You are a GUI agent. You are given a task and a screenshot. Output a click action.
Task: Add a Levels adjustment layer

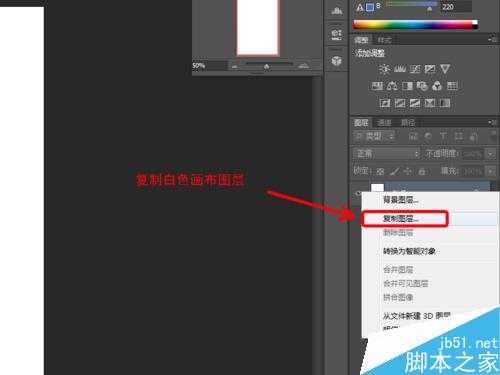pyautogui.click(x=400, y=69)
